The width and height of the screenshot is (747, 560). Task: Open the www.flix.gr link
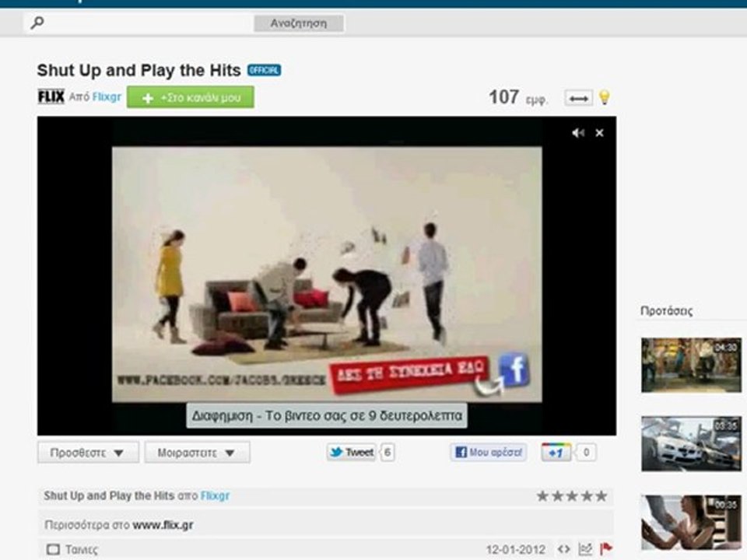pos(163,525)
